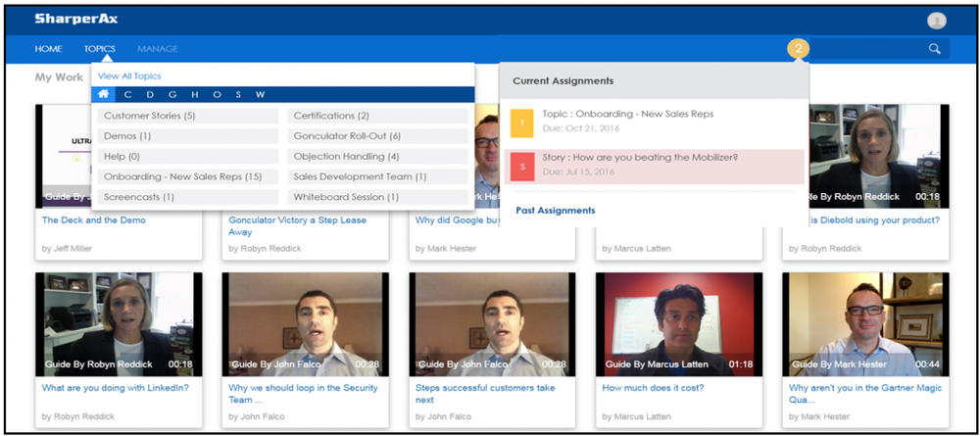
Task: Open the is Diebold using your product link
Action: click(874, 219)
